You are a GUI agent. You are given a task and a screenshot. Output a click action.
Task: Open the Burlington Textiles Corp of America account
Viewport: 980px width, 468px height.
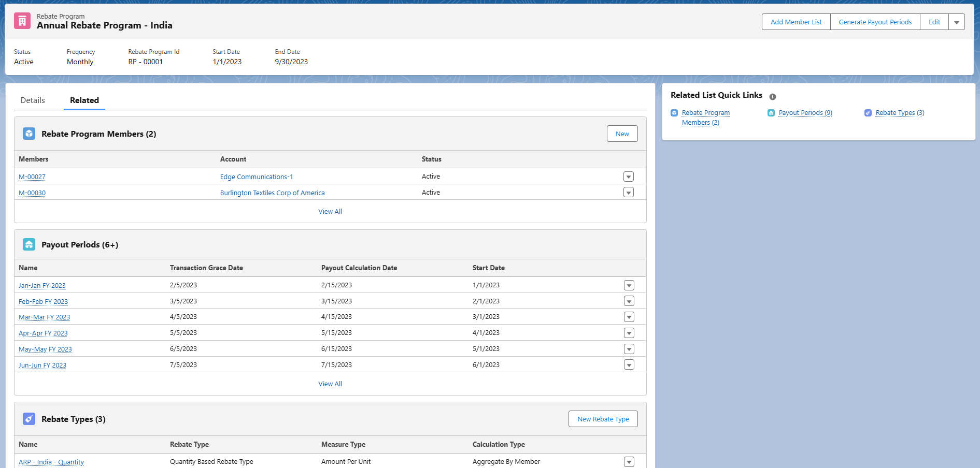tap(272, 193)
